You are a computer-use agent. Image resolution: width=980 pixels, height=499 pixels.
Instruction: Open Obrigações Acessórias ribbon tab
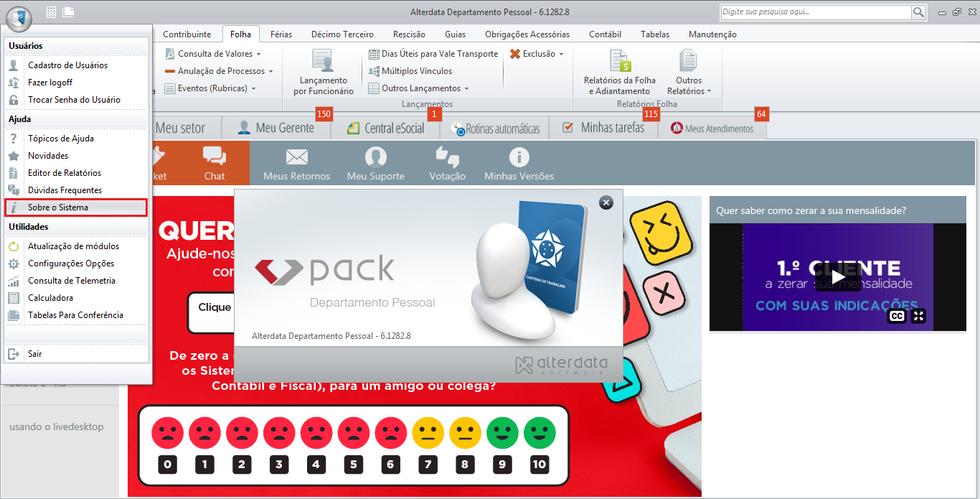[x=527, y=34]
